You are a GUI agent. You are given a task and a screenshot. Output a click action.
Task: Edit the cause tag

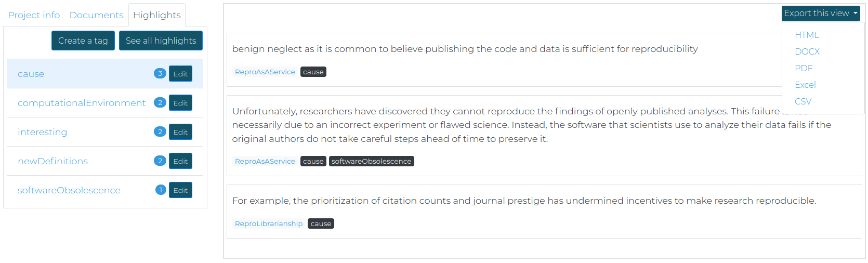pos(180,74)
